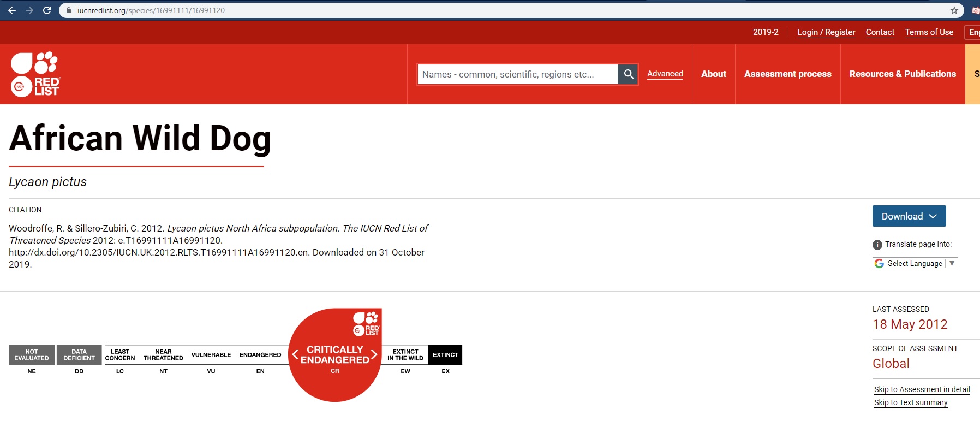980x427 pixels.
Task: Click the left chevron on the Critically Endangered badge
Action: (295, 354)
